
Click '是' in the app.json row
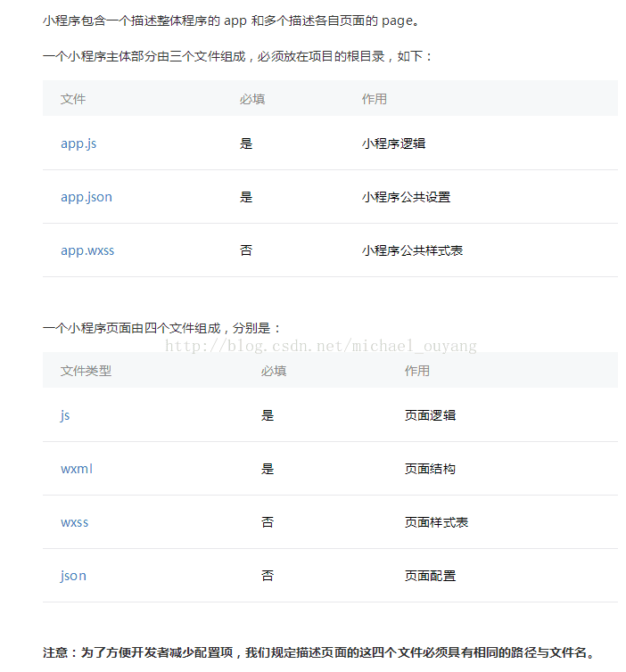pos(246,197)
